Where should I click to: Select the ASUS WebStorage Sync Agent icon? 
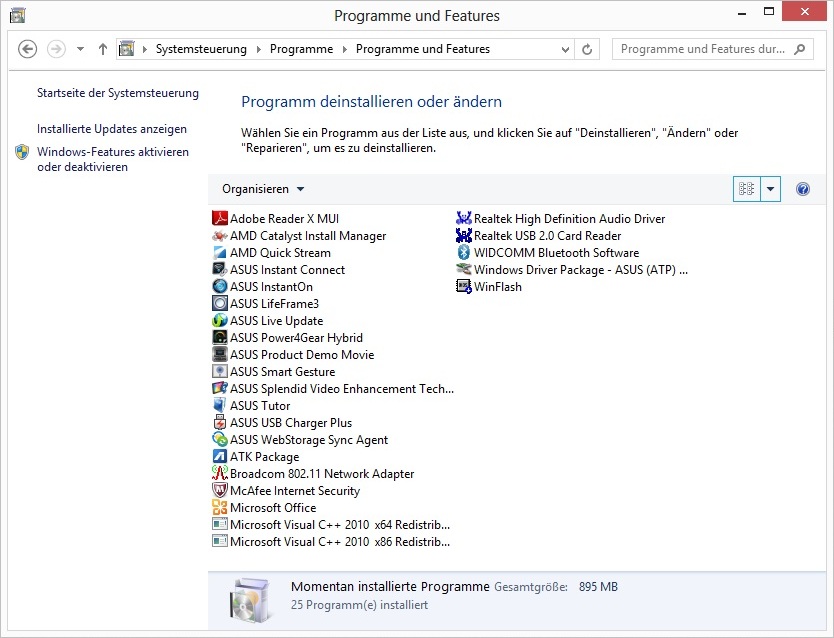click(220, 440)
